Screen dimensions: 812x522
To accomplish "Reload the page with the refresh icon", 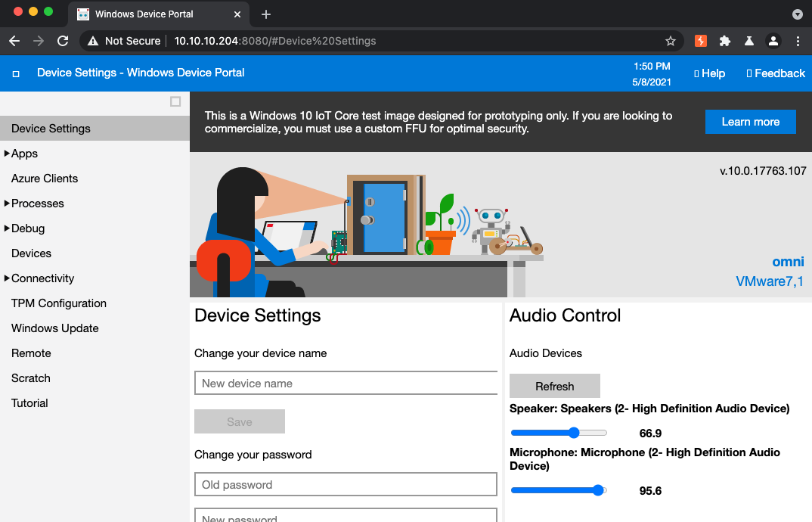I will pos(63,41).
